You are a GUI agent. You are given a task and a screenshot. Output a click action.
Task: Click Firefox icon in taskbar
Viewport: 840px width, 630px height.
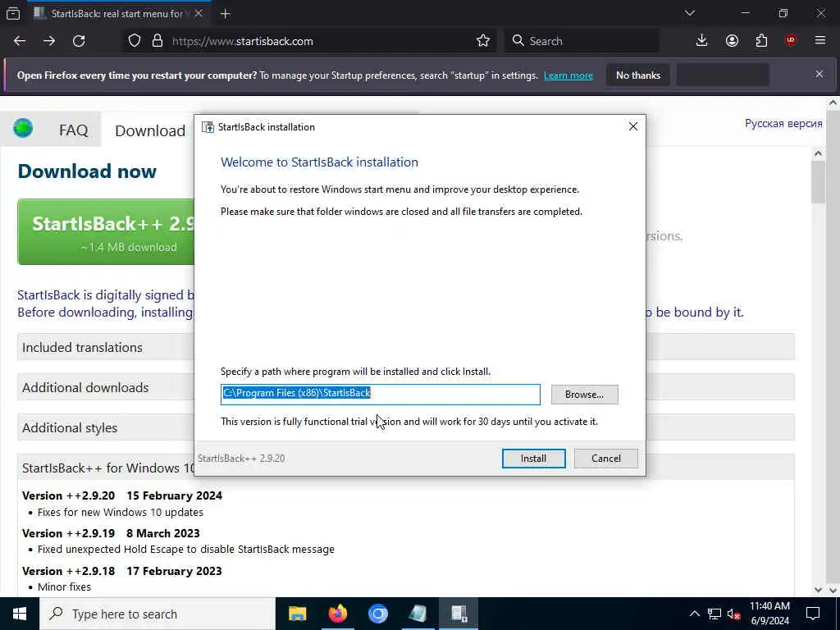coord(337,614)
